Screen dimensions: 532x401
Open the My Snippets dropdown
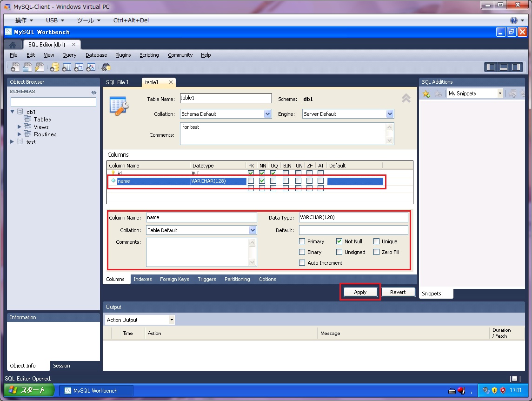tap(475, 94)
